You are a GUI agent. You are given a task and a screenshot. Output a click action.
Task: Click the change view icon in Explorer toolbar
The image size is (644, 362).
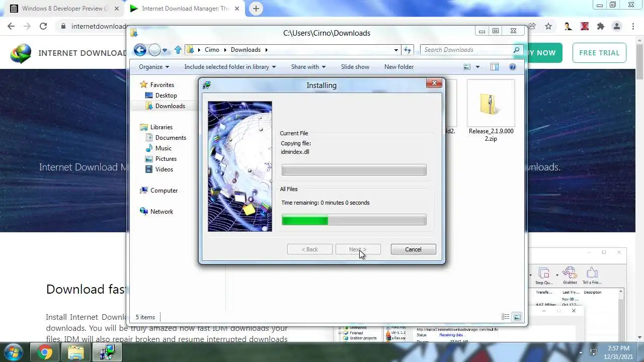point(467,67)
